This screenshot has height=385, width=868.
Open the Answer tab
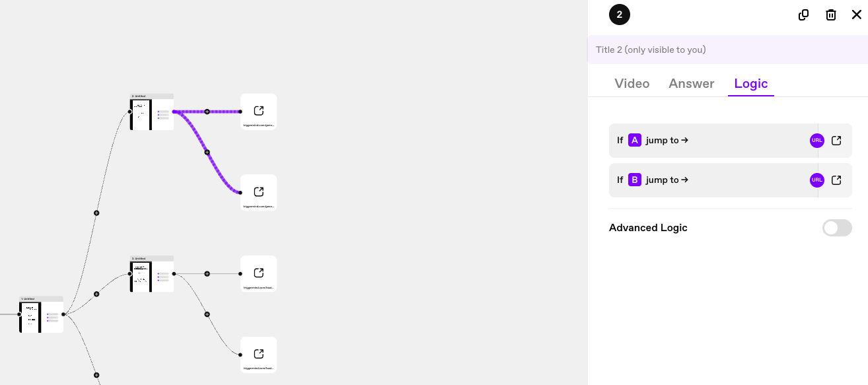(691, 83)
